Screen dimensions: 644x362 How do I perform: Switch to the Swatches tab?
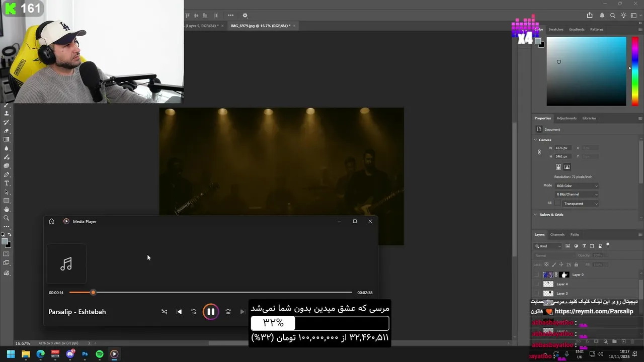(556, 29)
